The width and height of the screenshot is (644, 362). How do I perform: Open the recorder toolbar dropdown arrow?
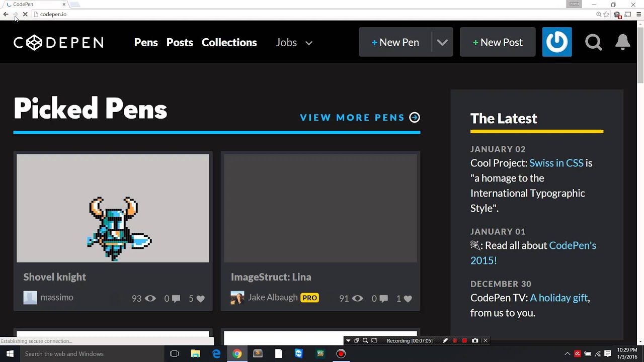(348, 341)
